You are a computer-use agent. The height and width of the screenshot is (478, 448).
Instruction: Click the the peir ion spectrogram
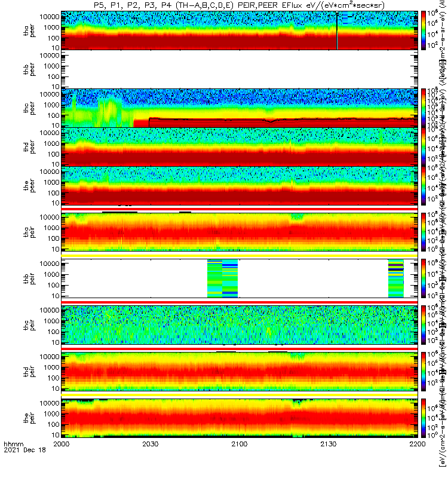240,418
